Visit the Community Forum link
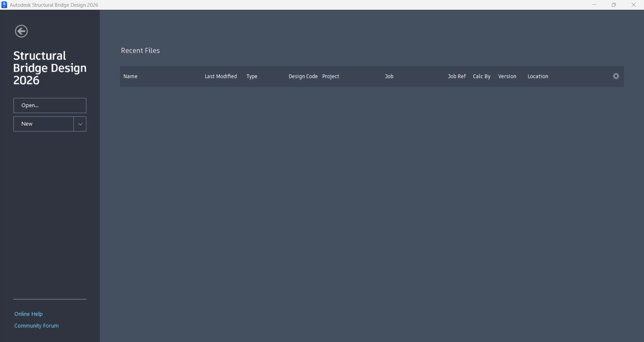The height and width of the screenshot is (342, 644). (x=36, y=326)
